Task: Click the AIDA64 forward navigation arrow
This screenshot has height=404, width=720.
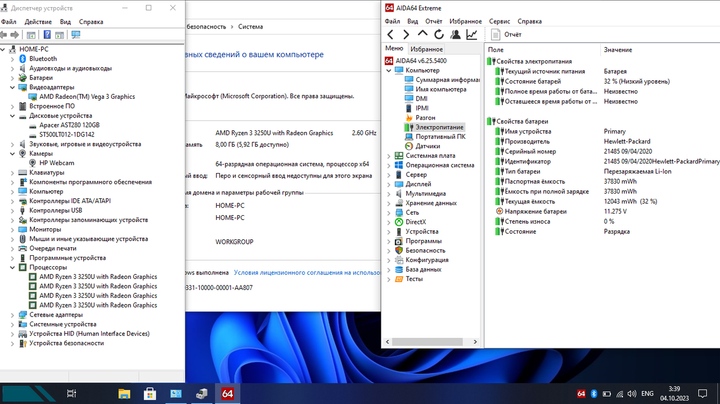Action: point(406,34)
